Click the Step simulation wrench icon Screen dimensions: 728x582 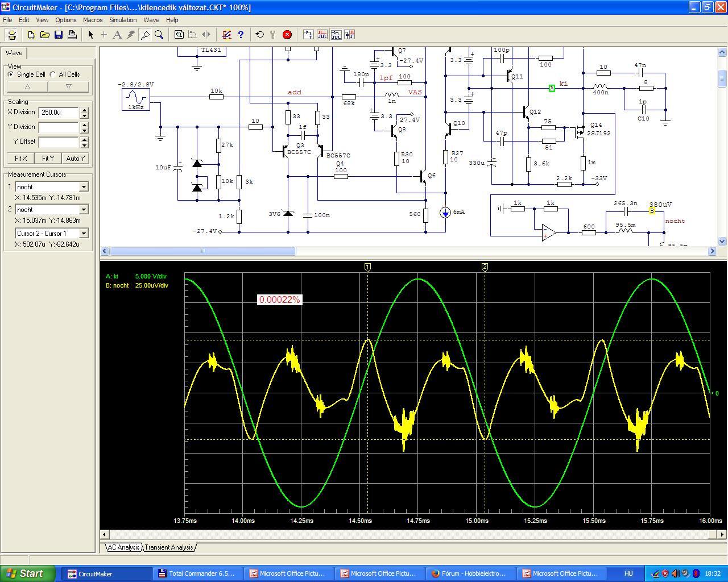[x=274, y=35]
